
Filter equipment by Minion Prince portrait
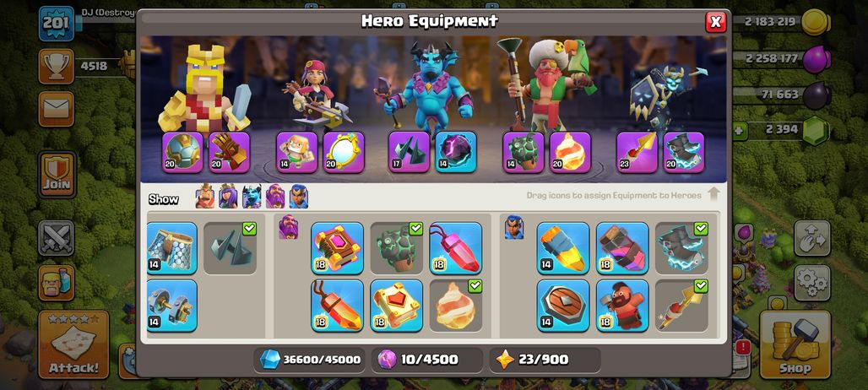pos(252,197)
